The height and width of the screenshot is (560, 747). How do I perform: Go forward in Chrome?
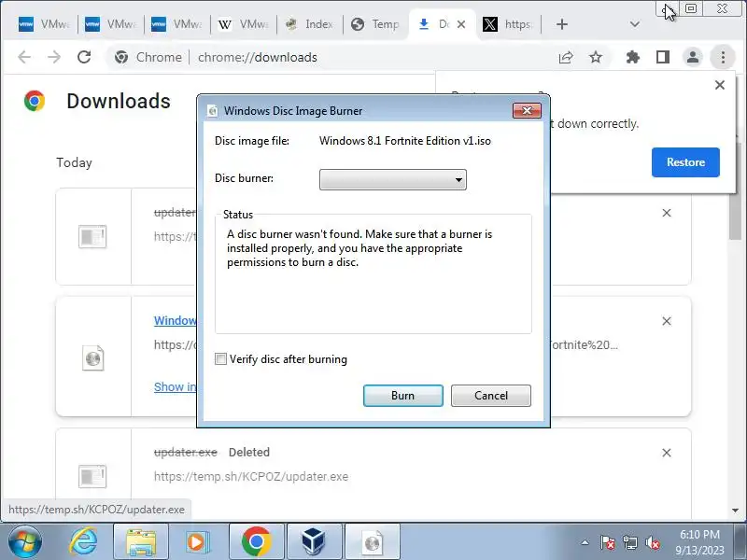click(x=54, y=57)
